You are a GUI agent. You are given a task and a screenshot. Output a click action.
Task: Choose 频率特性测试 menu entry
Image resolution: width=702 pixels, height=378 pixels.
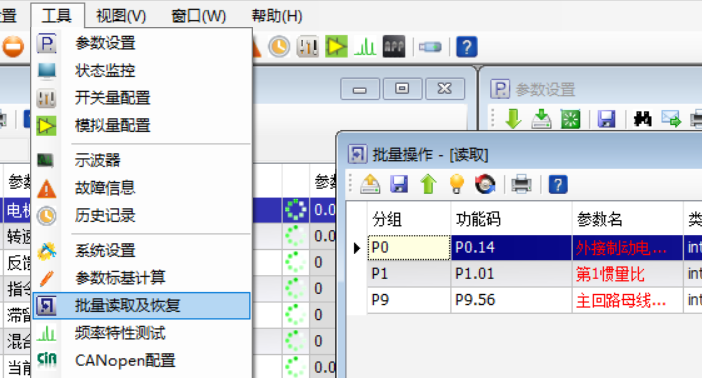pos(141,333)
